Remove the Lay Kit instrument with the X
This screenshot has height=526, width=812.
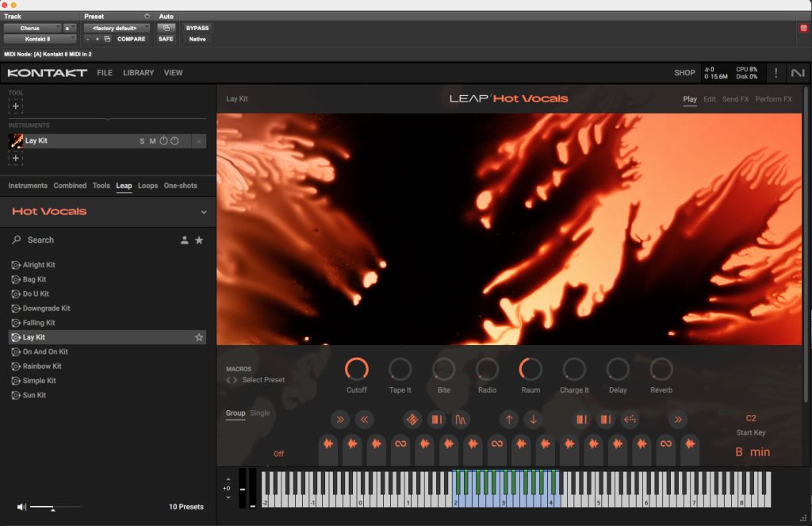(199, 141)
